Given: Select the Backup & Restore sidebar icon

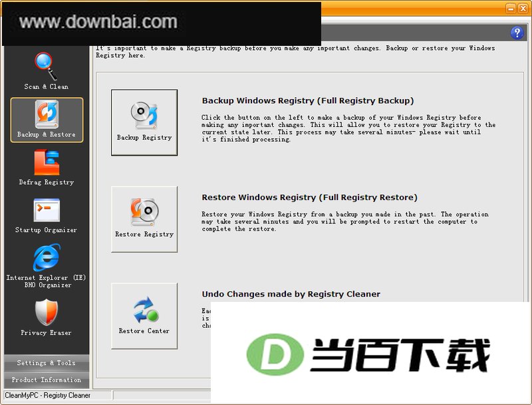Looking at the screenshot, I should pos(47,120).
